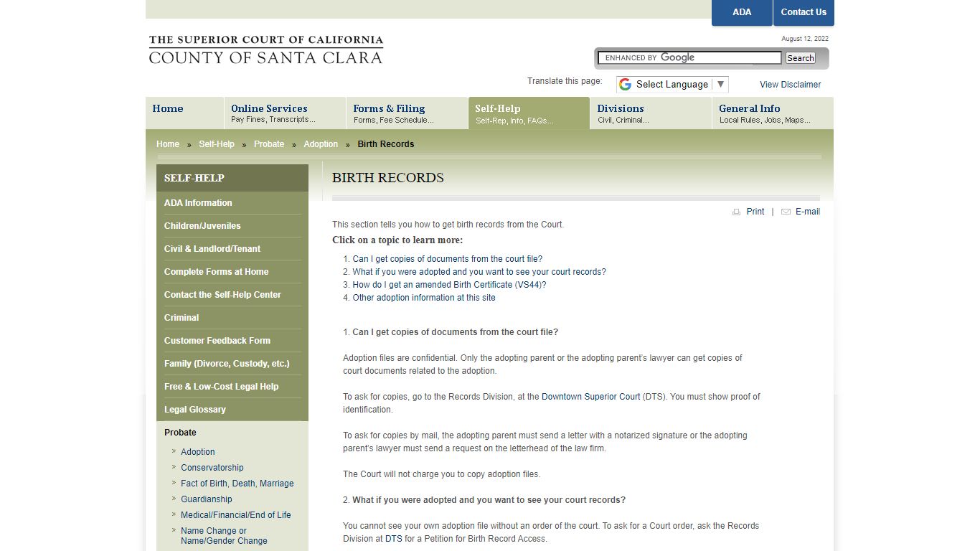Click the Print link
Screen dimensions: 980x551
coord(755,212)
